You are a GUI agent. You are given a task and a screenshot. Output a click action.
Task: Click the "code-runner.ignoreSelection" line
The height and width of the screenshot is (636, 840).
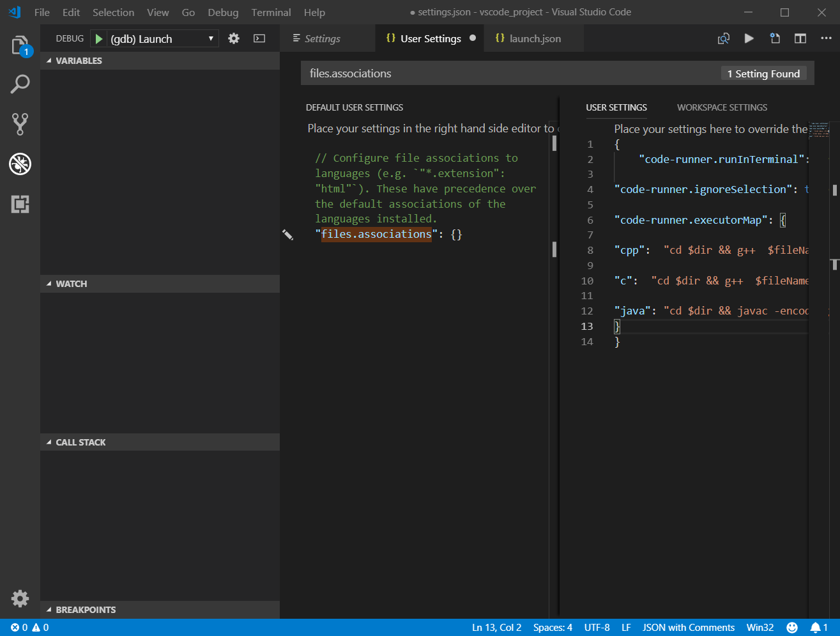[x=711, y=189]
